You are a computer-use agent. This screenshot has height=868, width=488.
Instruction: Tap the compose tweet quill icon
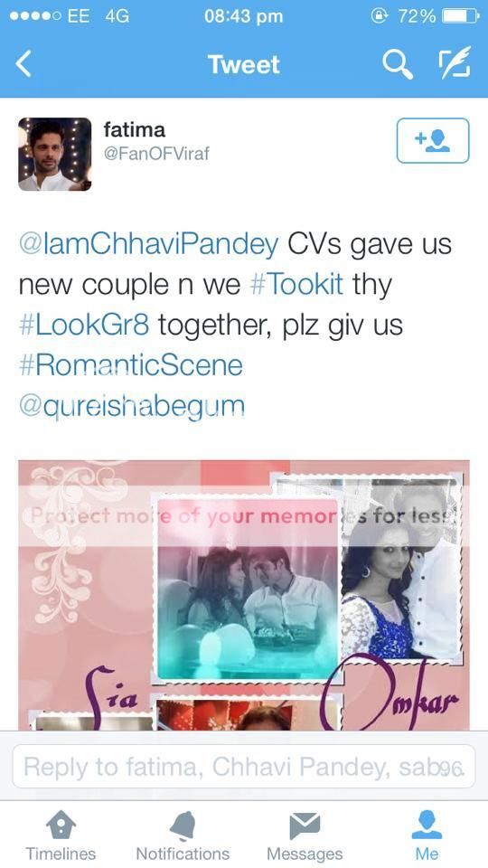pos(455,62)
